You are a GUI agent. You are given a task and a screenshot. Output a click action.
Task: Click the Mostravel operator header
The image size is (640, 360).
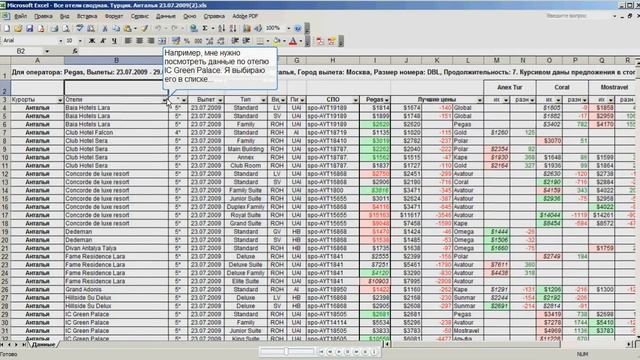click(x=614, y=87)
